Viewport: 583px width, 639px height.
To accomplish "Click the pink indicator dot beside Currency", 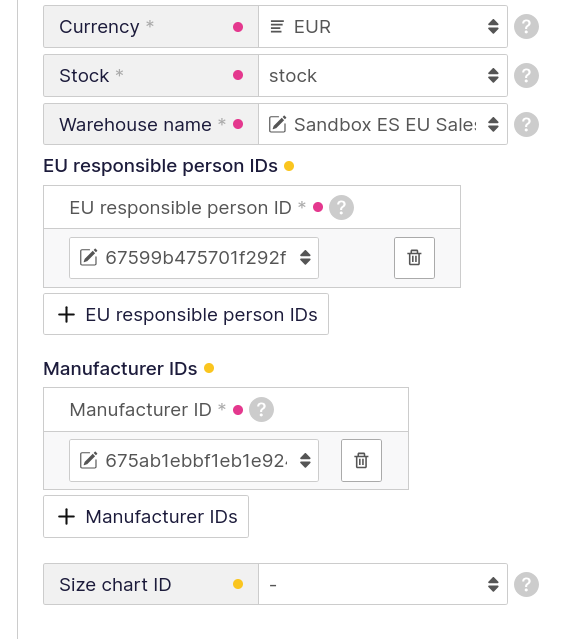I will pyautogui.click(x=238, y=27).
